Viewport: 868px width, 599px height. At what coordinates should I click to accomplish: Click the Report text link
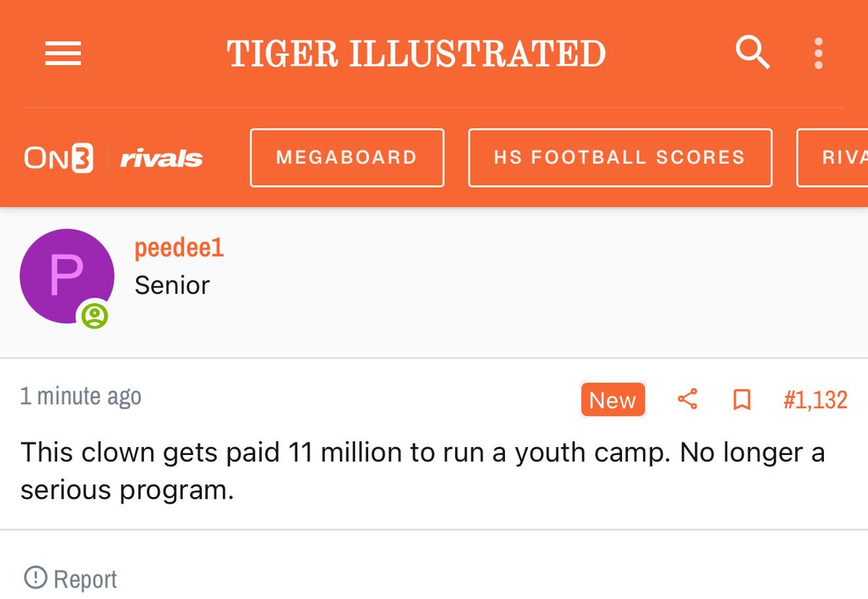click(85, 579)
